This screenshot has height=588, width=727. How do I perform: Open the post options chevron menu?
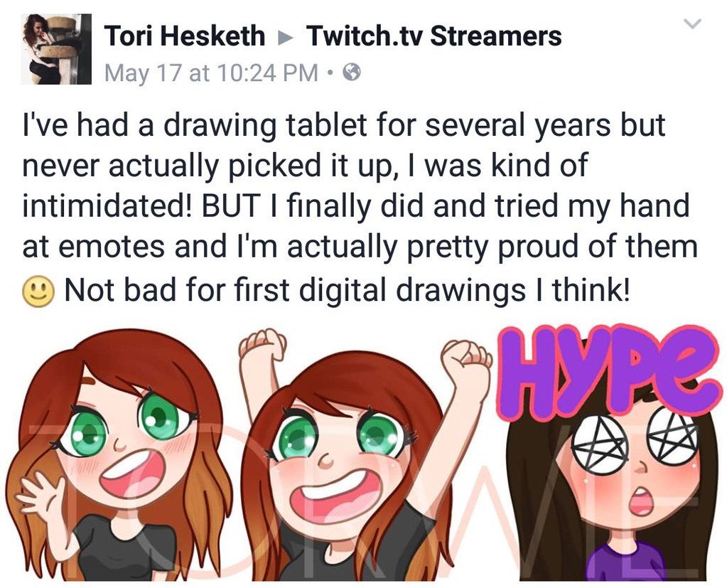pyautogui.click(x=693, y=23)
